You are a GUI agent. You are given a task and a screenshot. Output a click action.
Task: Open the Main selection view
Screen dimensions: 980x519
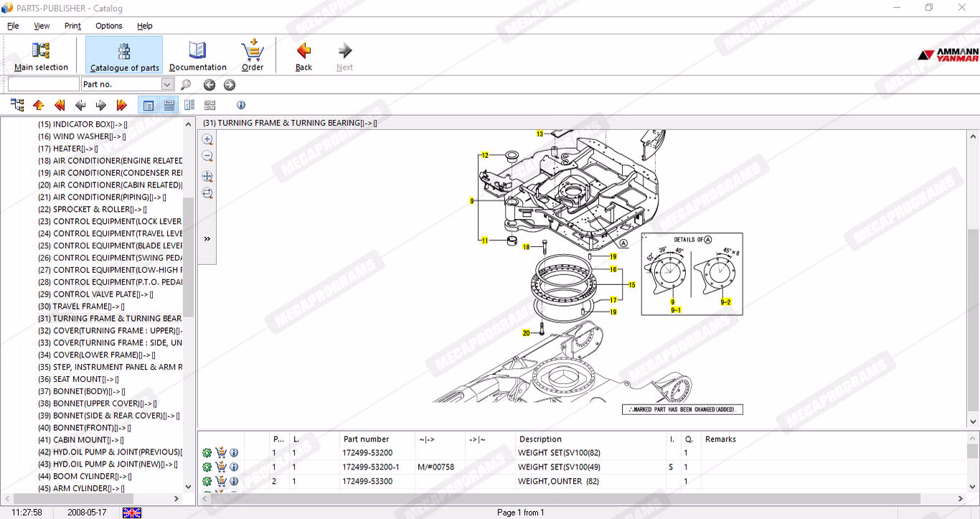tap(41, 56)
